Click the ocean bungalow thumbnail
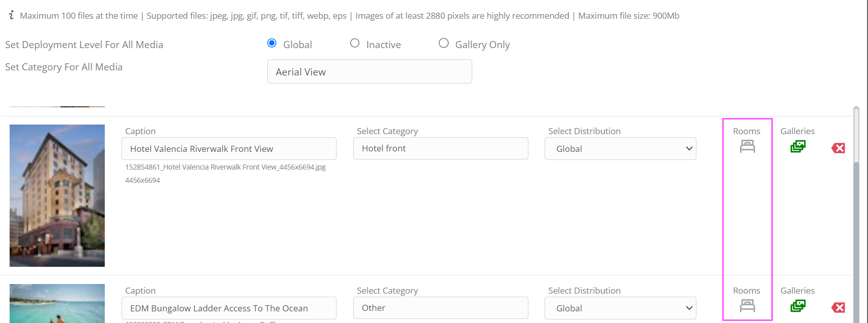The width and height of the screenshot is (868, 323). 57,303
